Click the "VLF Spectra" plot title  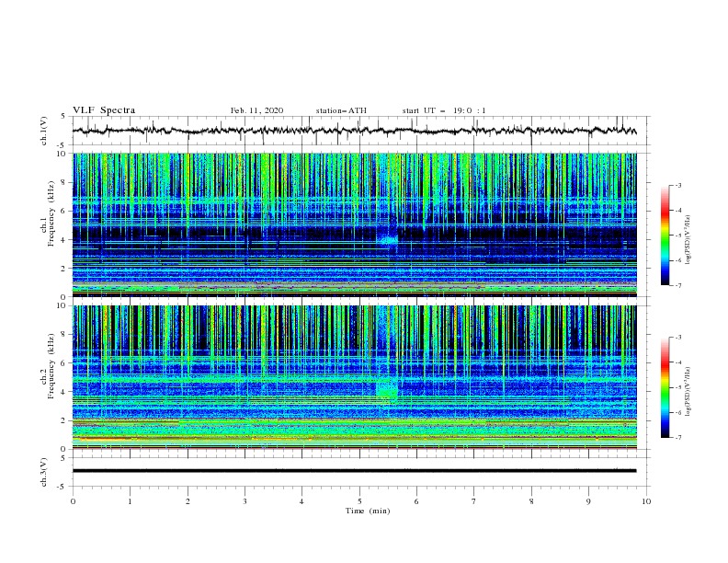point(104,110)
